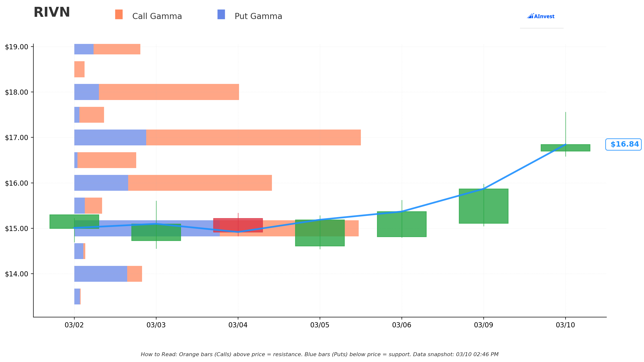Screen dimensions: 644x362
Task: Click the 03/10 date label
Action: 566,325
